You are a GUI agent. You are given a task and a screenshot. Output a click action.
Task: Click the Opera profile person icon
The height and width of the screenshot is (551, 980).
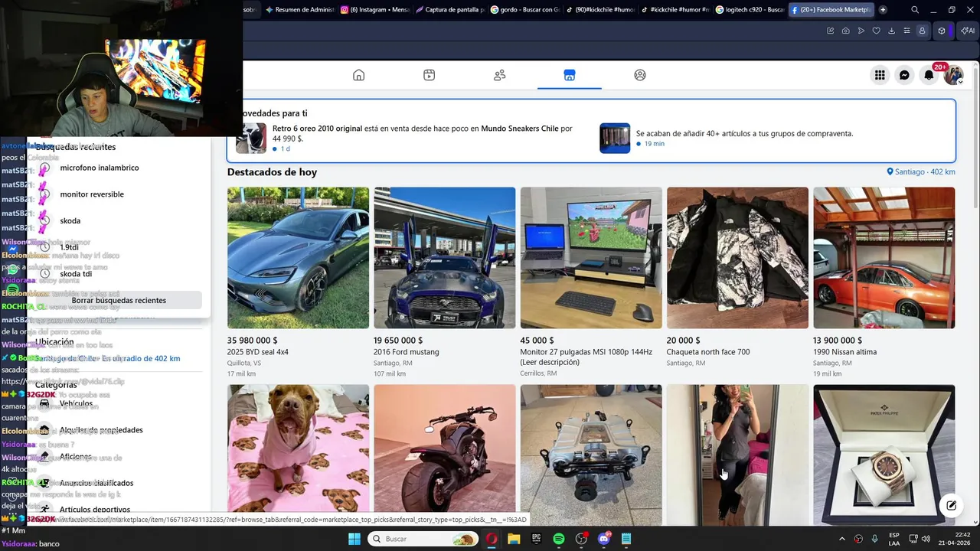tap(922, 31)
